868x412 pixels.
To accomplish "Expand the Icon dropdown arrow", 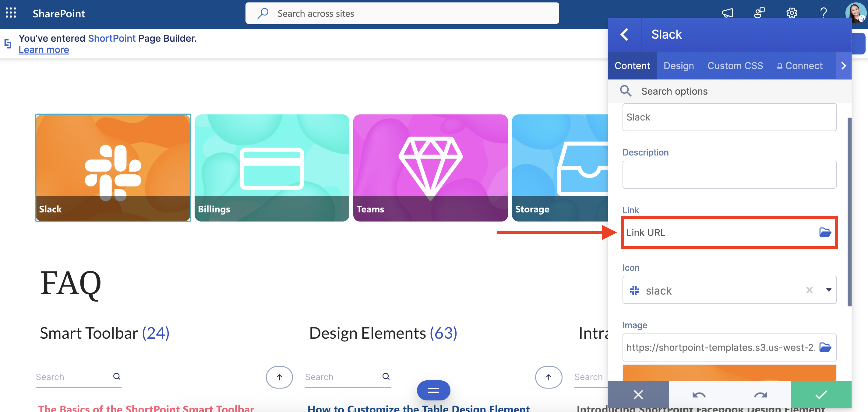I will point(829,290).
